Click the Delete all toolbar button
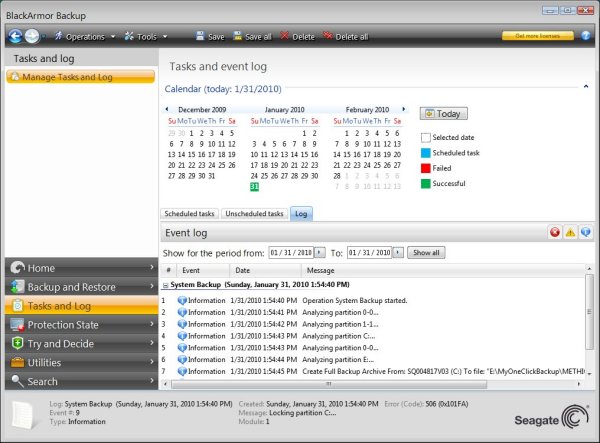 (346, 37)
